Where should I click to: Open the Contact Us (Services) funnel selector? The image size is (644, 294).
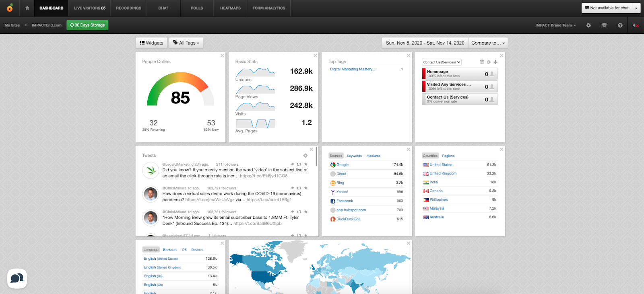tap(442, 62)
